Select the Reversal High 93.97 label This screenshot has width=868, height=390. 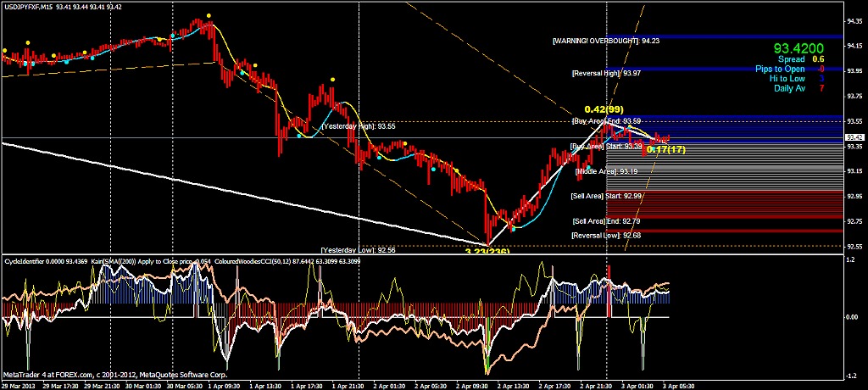[606, 74]
